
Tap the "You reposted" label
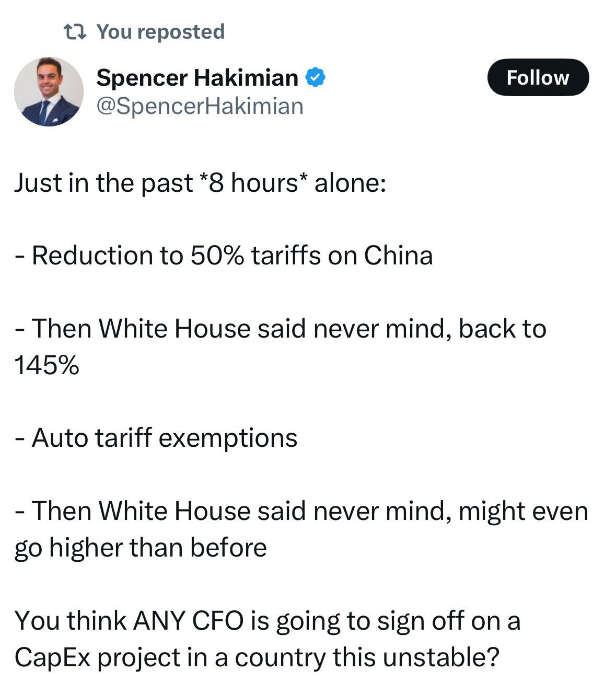click(160, 32)
